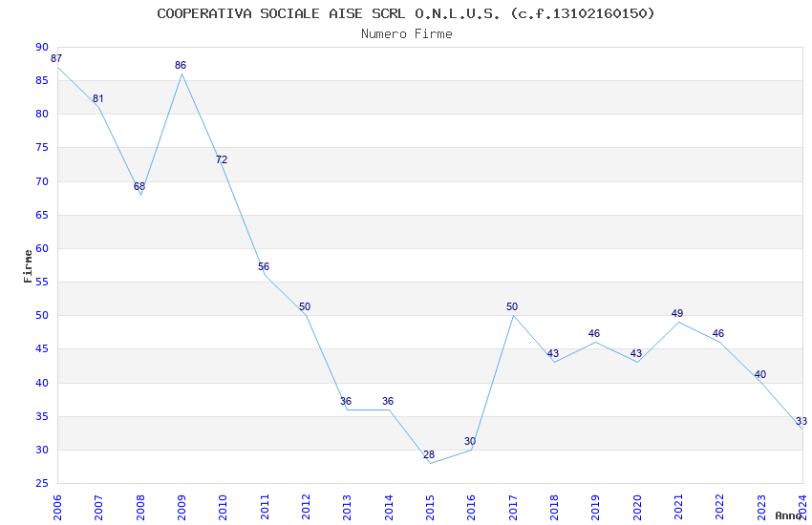This screenshot has height=525, width=812.
Task: Click the y-axis tick label 50
Action: pos(42,315)
